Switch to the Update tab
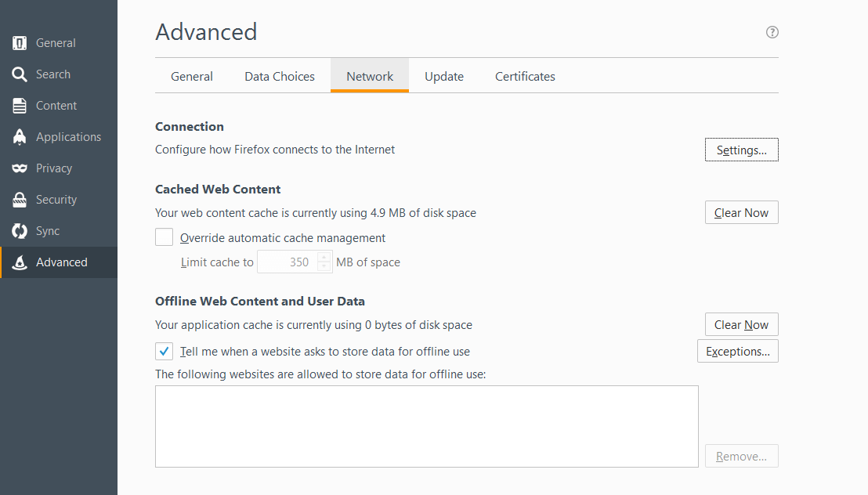 (x=444, y=77)
